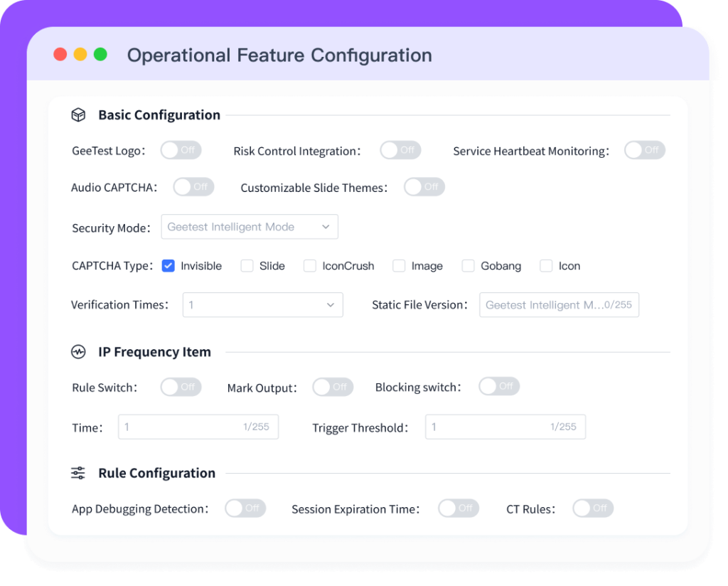Screen dimensions: 728x586
Task: Toggle the CT Rules switch
Action: pos(593,508)
